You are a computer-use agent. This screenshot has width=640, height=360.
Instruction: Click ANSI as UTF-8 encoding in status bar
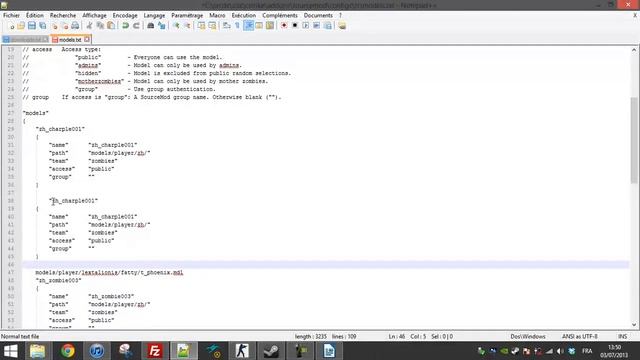(580, 336)
